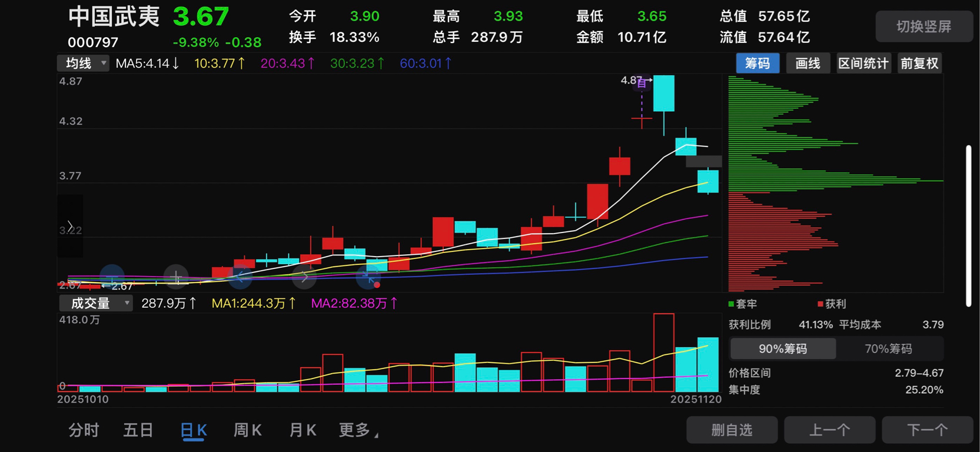Change the 前复权 adjustment setting
Viewport: 980px width, 452px height.
coord(919,64)
